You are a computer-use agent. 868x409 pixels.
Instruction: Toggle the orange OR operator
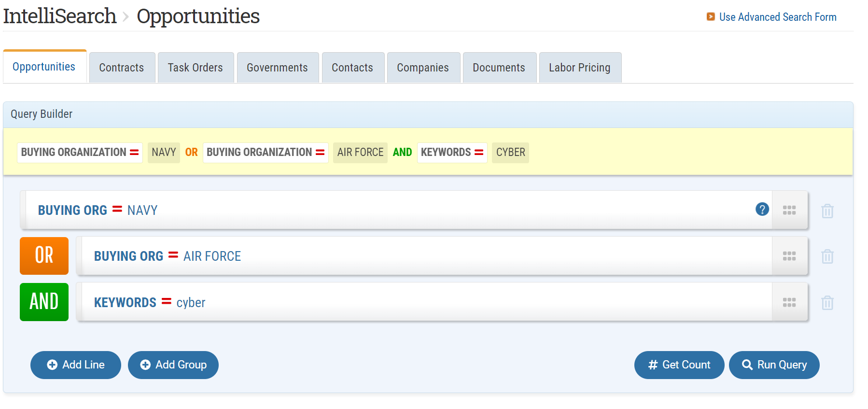(x=44, y=255)
